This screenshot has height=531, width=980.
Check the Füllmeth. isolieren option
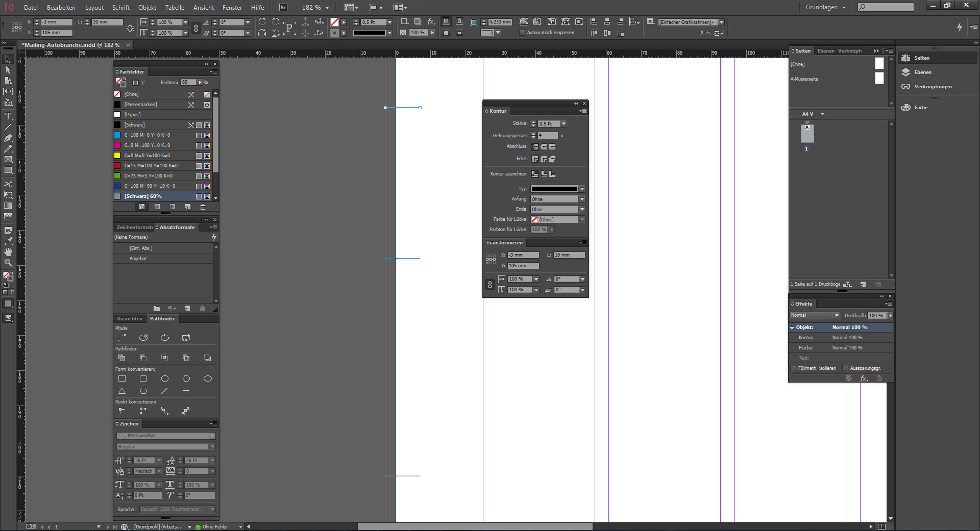793,368
